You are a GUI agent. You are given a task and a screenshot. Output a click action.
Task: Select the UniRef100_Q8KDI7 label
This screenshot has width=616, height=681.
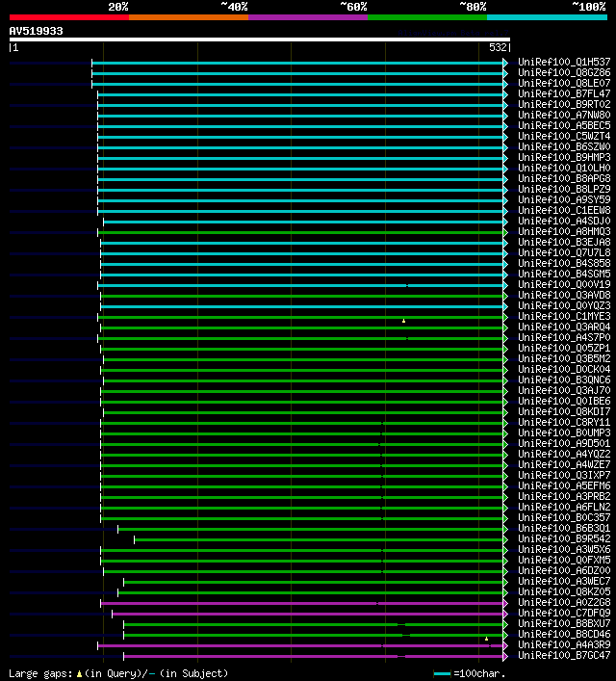point(564,411)
